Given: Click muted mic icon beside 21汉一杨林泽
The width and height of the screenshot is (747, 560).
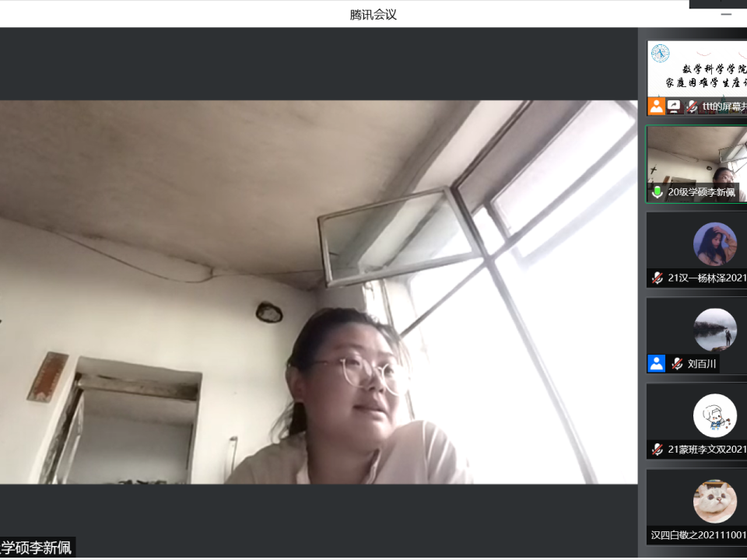Looking at the screenshot, I should click(658, 278).
